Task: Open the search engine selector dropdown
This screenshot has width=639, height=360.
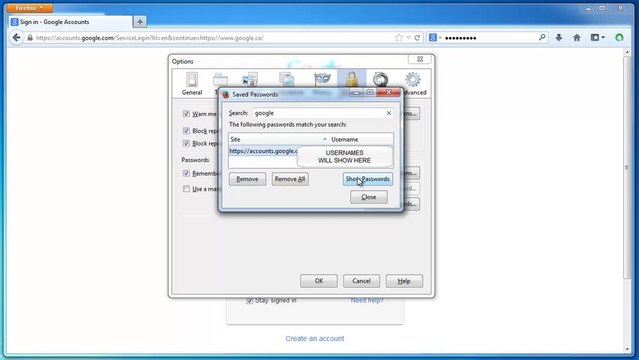Action: (435, 38)
